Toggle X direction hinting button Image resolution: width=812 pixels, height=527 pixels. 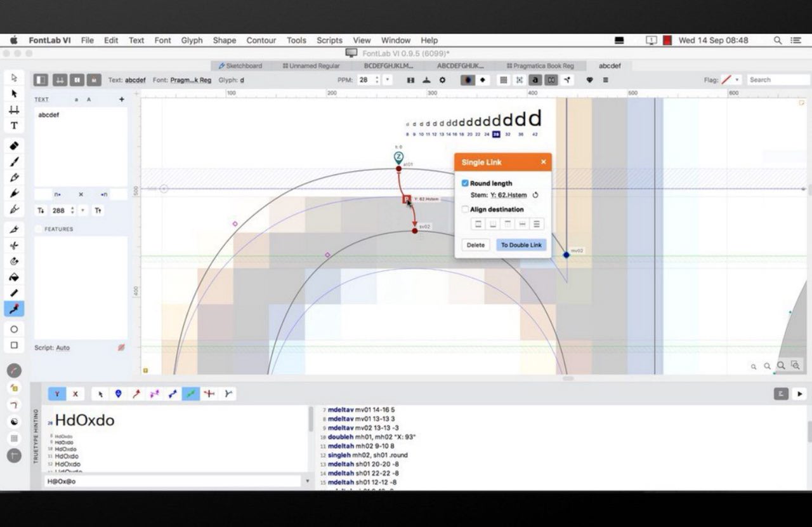pyautogui.click(x=75, y=394)
